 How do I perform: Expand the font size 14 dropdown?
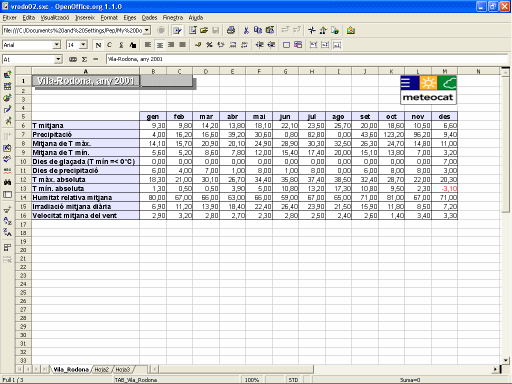coord(83,45)
